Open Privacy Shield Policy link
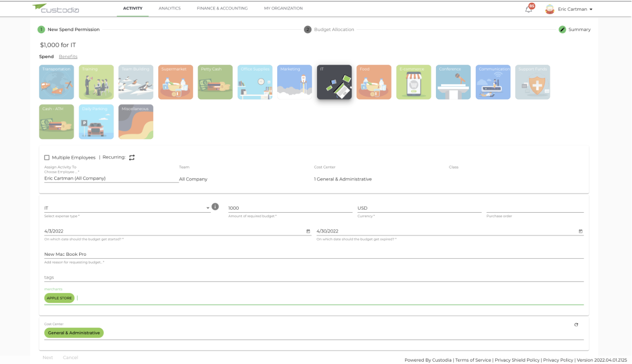This screenshot has width=632, height=364. tap(517, 360)
